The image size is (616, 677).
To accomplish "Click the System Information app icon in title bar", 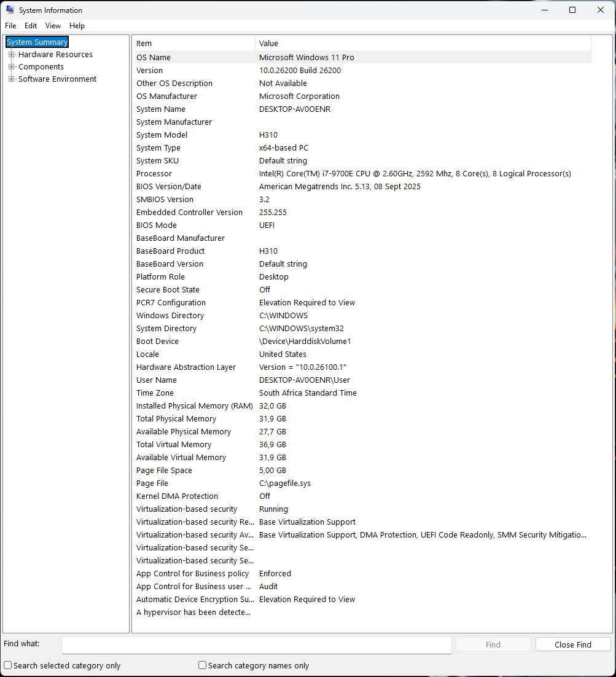I will pyautogui.click(x=10, y=10).
